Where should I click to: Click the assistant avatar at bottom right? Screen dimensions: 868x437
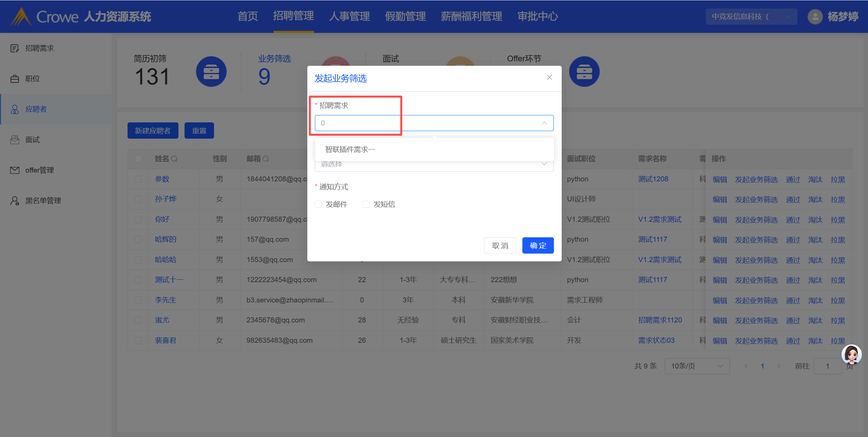pos(851,354)
